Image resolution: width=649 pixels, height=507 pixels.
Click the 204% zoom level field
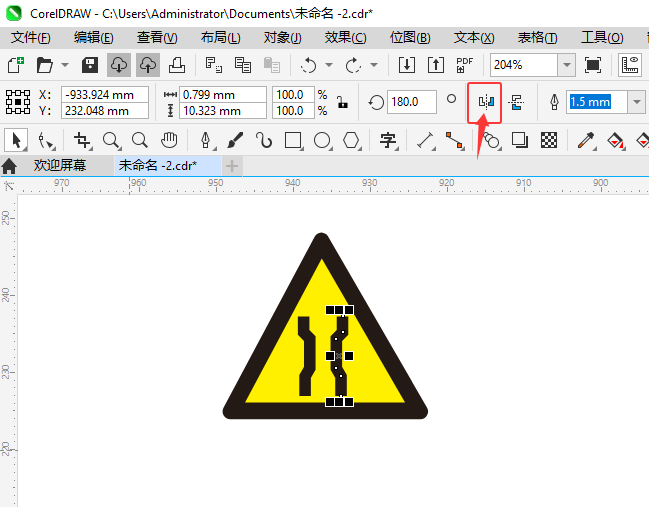524,65
